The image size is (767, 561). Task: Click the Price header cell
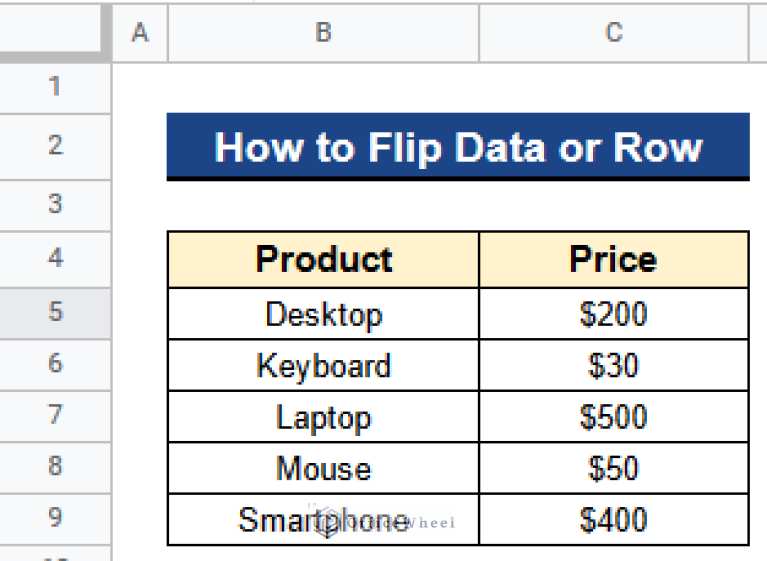[x=613, y=260]
